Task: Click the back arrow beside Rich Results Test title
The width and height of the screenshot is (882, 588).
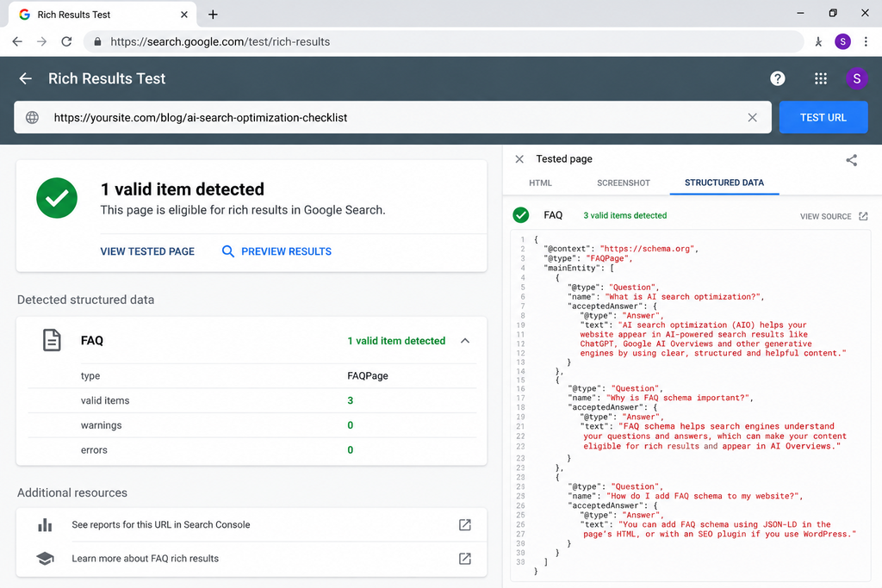Action: click(25, 78)
